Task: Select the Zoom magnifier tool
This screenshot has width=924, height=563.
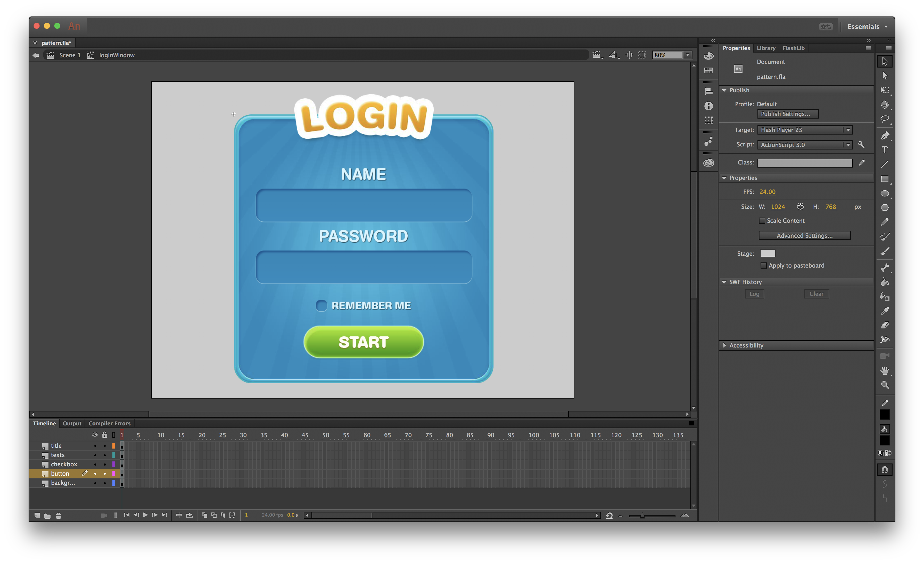Action: point(884,385)
